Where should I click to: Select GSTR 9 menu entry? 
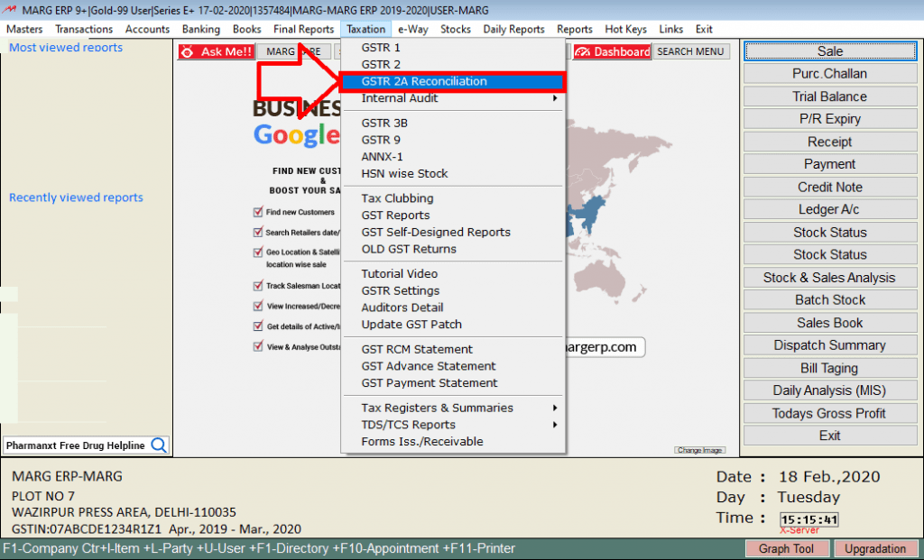click(453, 140)
